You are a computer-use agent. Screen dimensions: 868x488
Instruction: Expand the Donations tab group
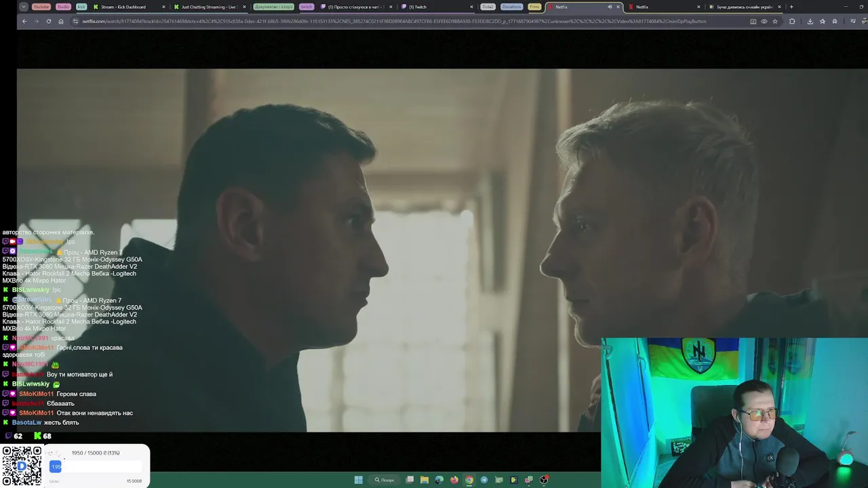coord(511,7)
